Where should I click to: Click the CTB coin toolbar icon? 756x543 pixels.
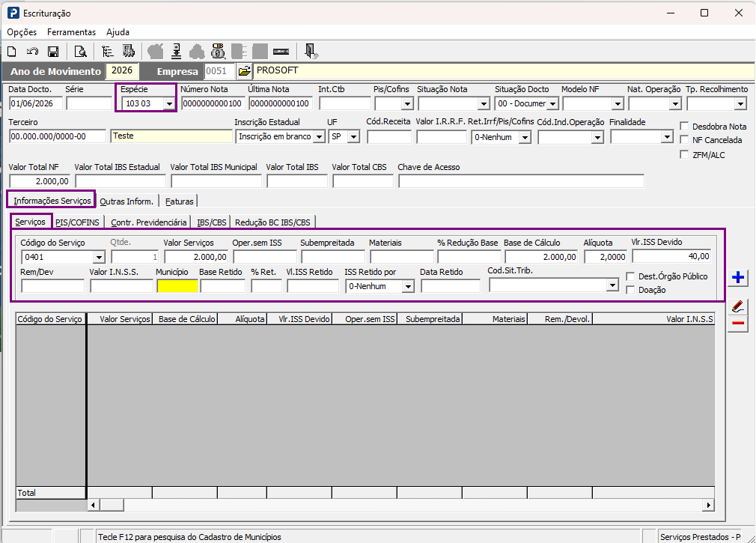click(219, 51)
